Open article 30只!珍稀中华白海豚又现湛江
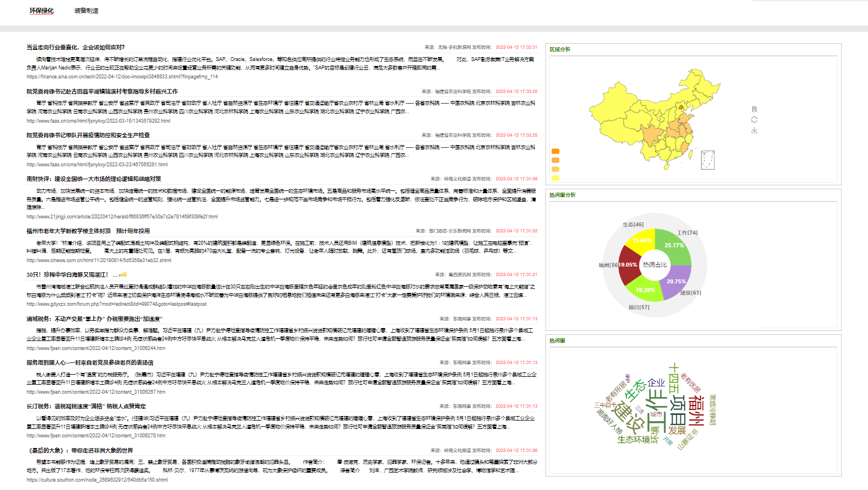 click(x=72, y=275)
